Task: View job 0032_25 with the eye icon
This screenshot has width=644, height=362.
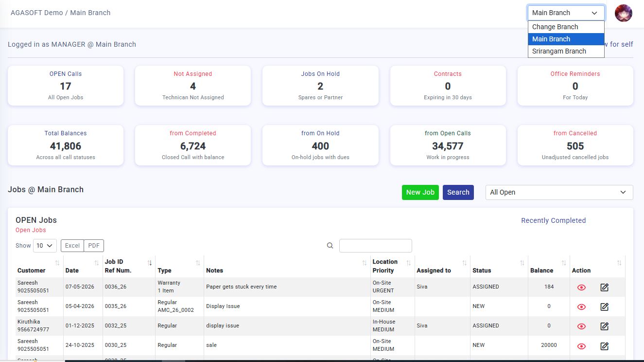Action: 581,326
